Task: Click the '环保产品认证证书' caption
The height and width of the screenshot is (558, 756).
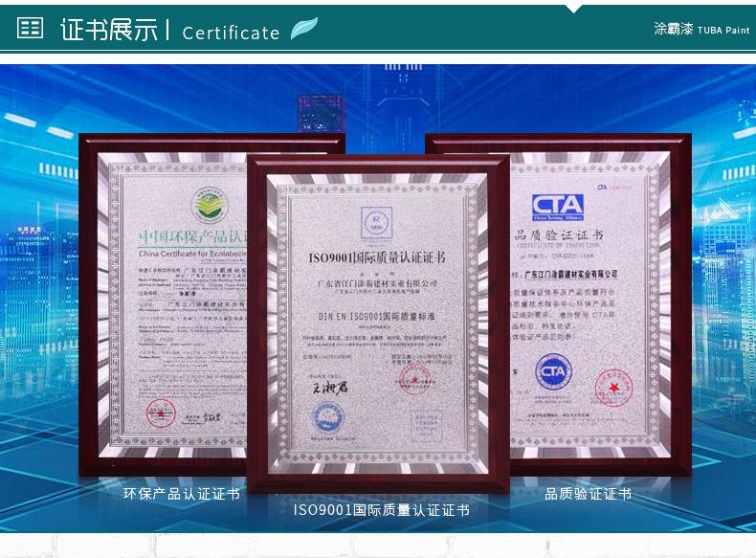Action: pos(181,494)
